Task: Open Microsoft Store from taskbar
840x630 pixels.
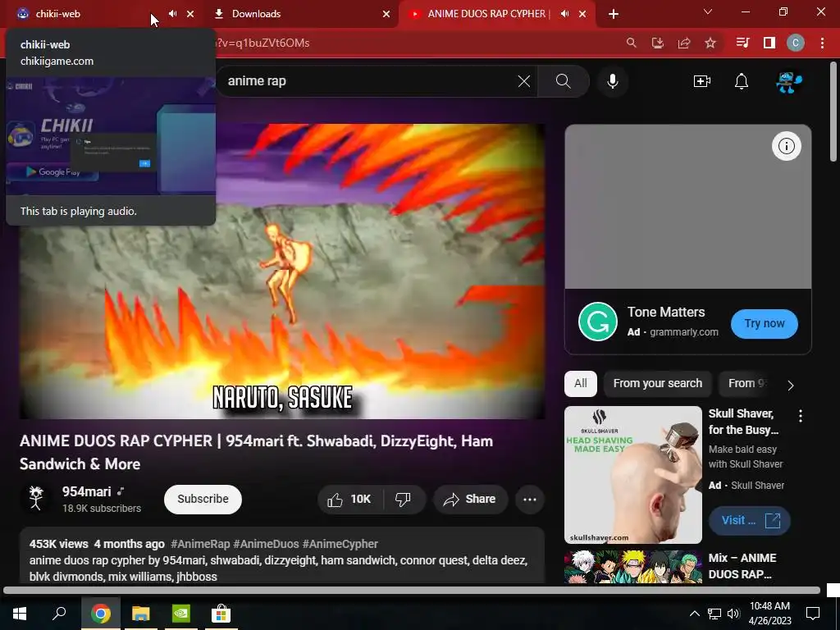Action: [221, 614]
